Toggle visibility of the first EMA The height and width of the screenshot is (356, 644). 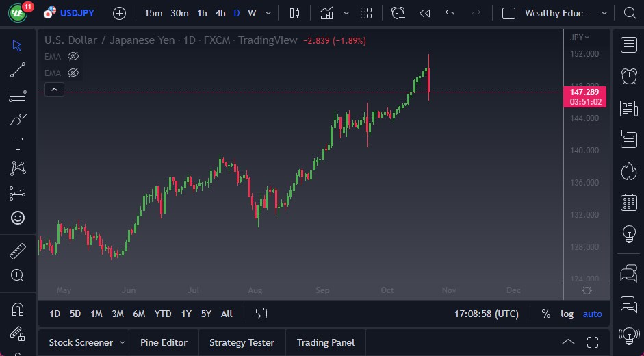(x=73, y=56)
